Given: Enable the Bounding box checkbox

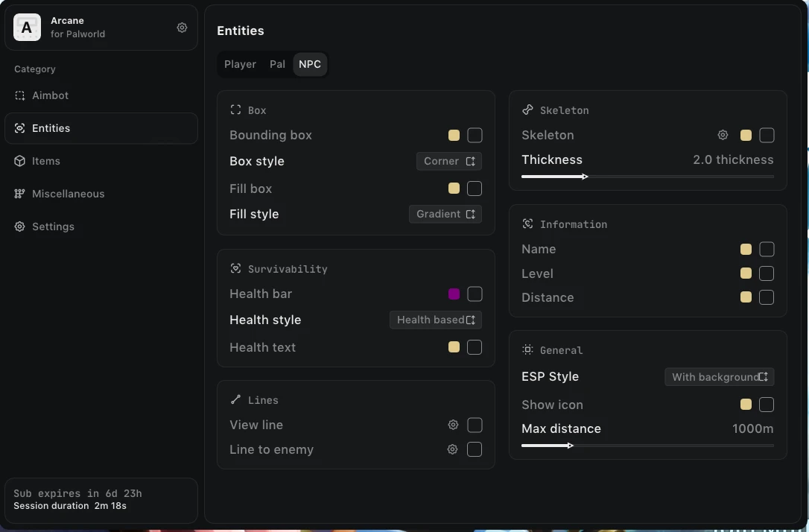Looking at the screenshot, I should [475, 135].
